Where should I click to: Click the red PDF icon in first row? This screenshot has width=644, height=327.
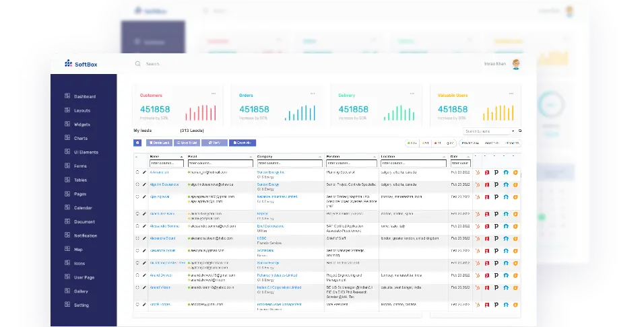click(487, 172)
